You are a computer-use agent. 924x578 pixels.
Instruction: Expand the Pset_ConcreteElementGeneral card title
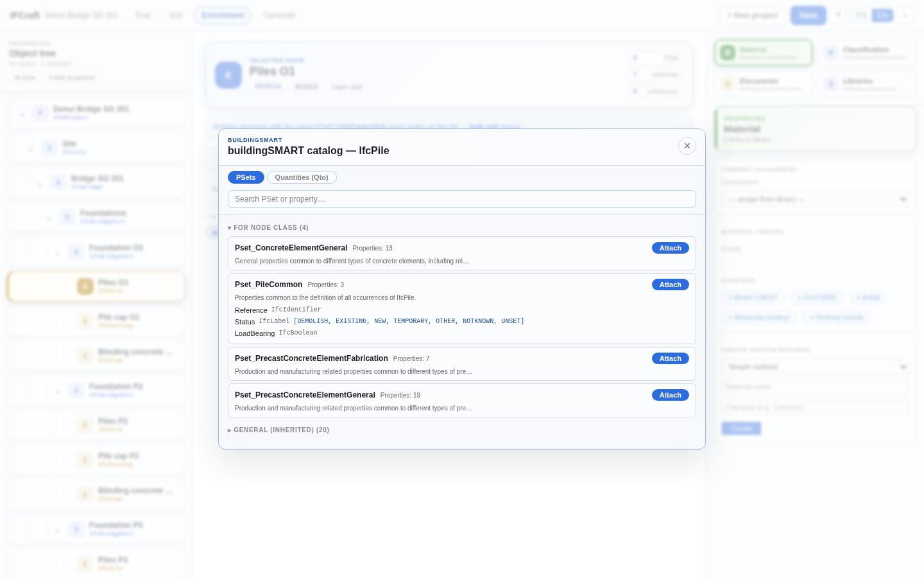(291, 248)
